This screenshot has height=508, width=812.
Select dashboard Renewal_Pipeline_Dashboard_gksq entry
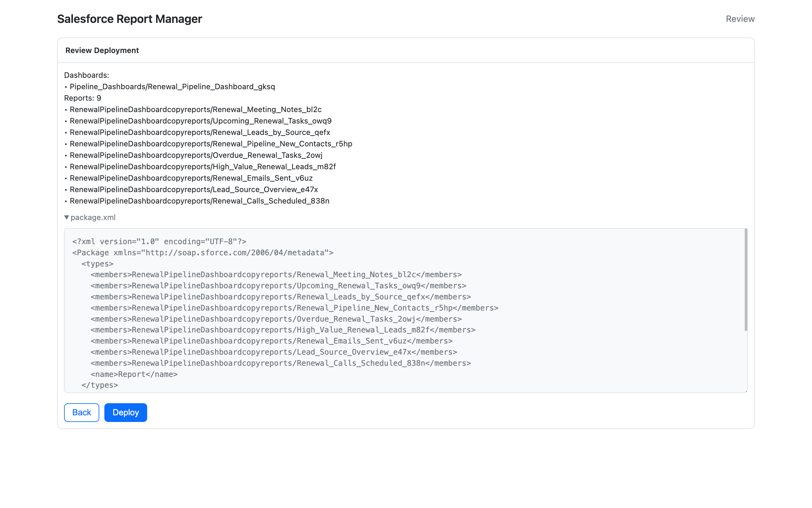(x=173, y=87)
